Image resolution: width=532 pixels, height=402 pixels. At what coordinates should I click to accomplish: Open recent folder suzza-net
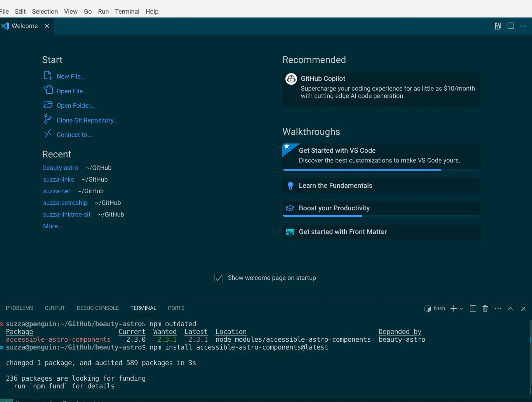click(57, 191)
